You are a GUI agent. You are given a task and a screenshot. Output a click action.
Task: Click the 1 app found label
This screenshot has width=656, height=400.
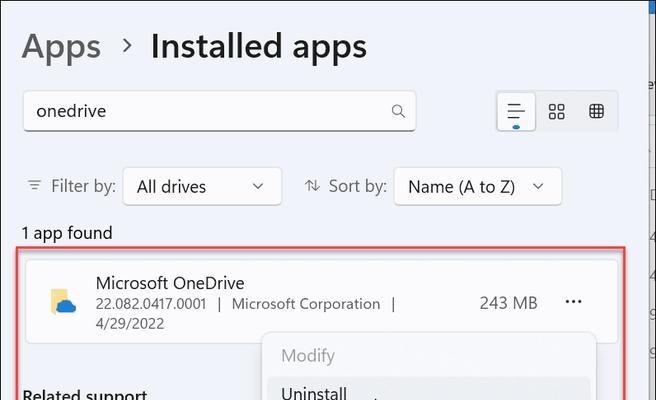click(x=67, y=233)
